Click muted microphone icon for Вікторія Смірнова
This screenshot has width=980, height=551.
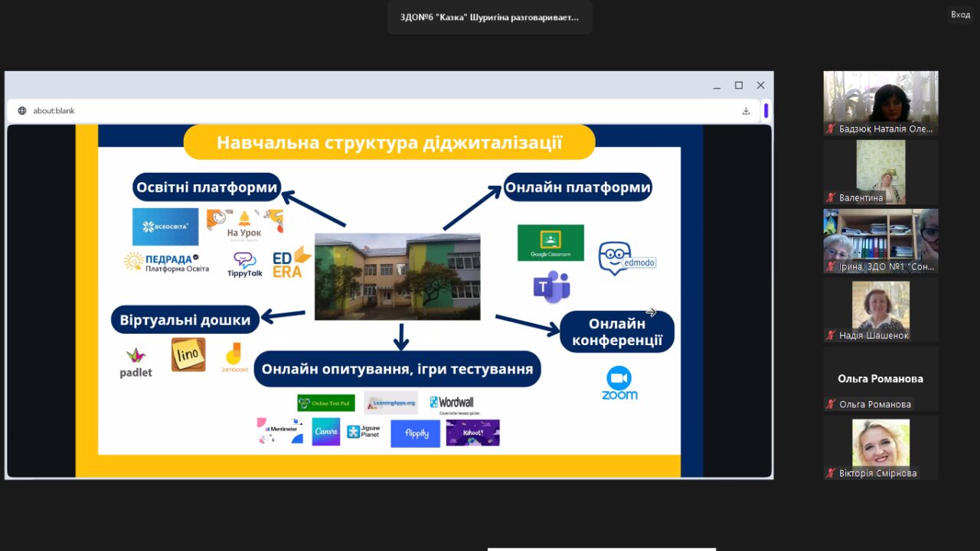click(831, 473)
